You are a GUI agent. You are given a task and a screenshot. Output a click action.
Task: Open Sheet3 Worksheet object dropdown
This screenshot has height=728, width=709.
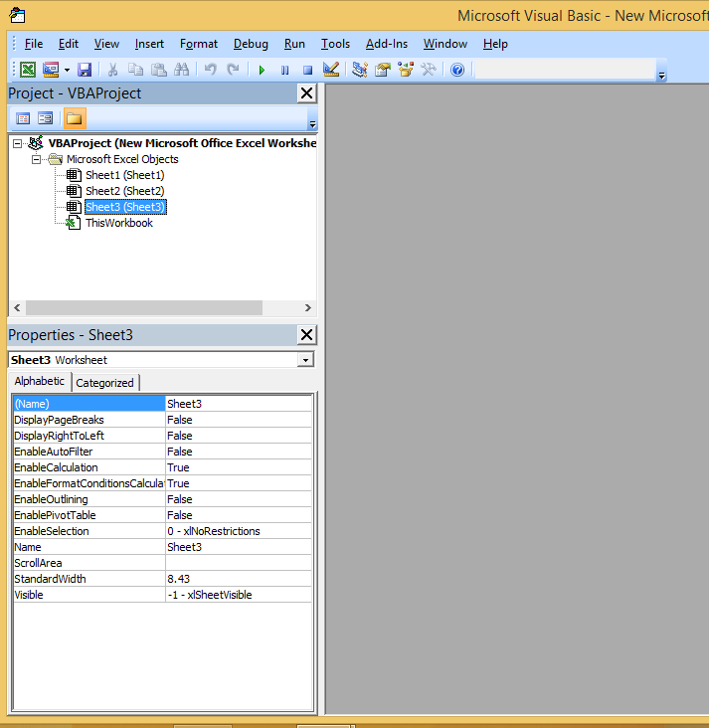click(305, 360)
